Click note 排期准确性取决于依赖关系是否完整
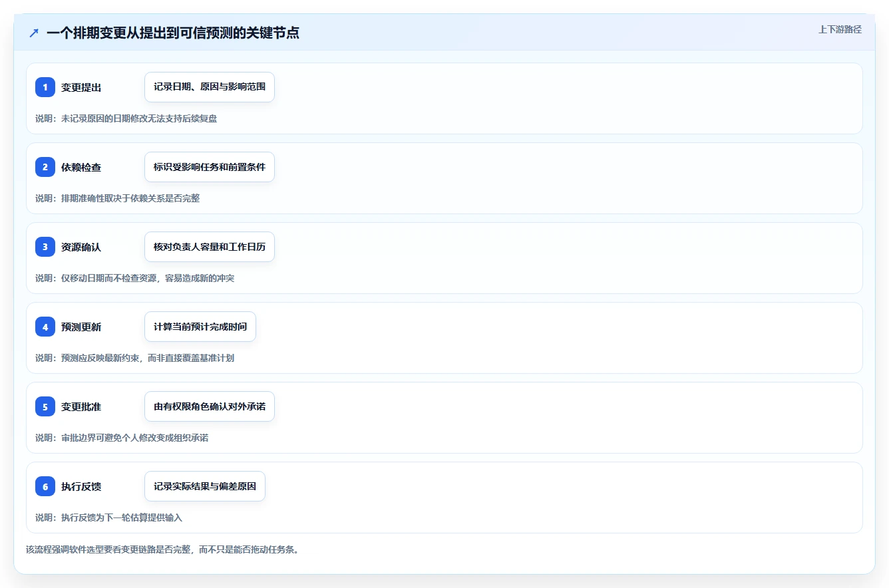This screenshot has height=588, width=889. (130, 198)
